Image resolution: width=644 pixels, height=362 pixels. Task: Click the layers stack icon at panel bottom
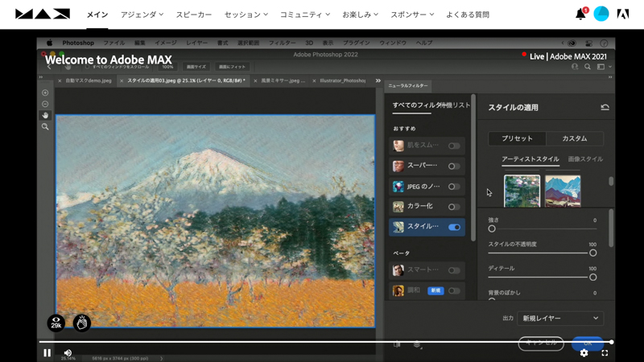[x=417, y=344]
